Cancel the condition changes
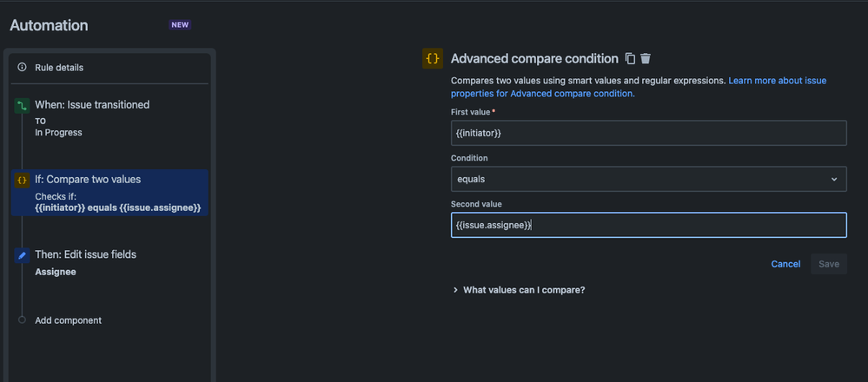 pos(785,264)
